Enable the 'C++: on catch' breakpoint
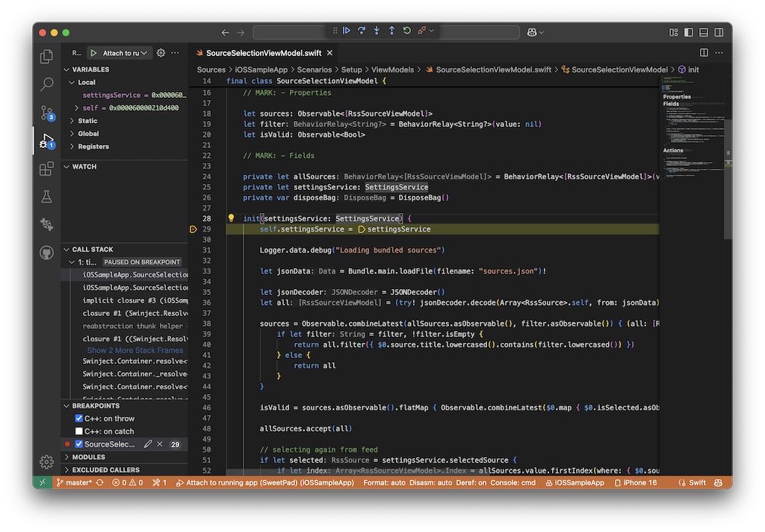 pos(78,431)
